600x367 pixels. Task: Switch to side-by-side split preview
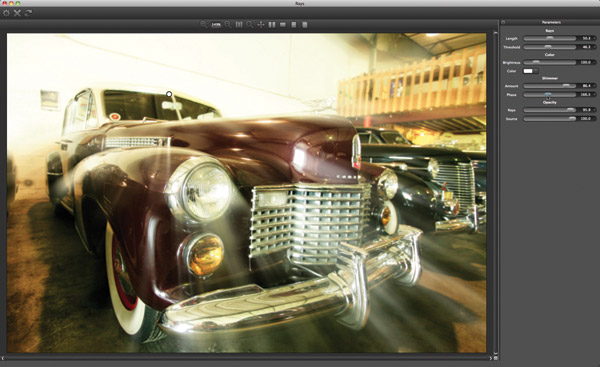tap(272, 24)
